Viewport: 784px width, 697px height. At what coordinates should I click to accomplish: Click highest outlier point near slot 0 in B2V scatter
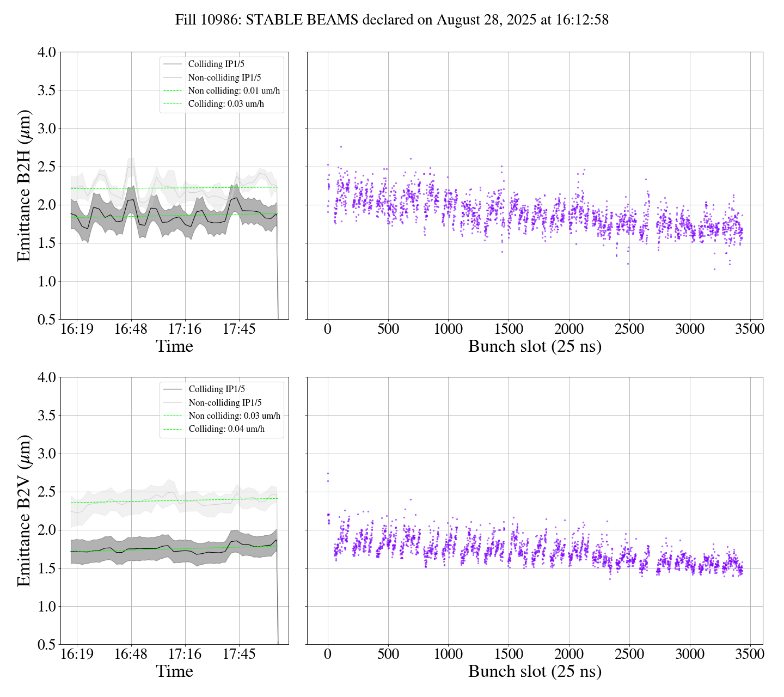pos(328,473)
